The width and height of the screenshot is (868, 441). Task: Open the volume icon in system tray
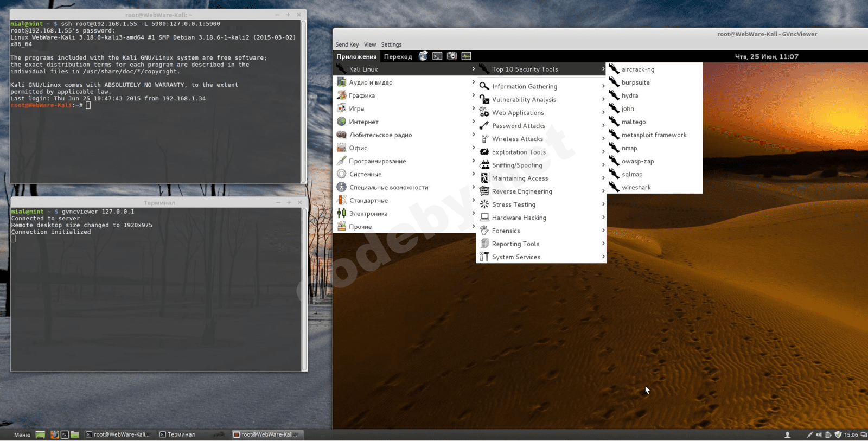pos(819,434)
